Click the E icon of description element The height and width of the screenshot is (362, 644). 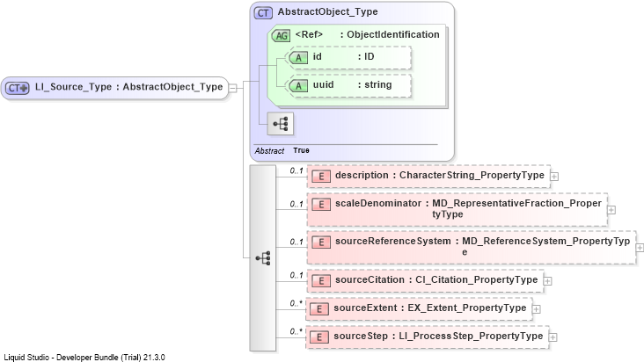coord(321,177)
